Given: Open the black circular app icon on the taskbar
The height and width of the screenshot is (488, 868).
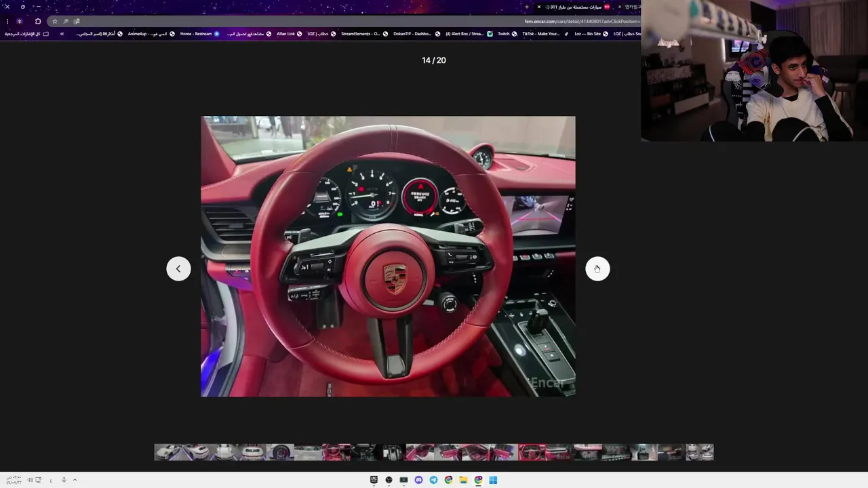Looking at the screenshot, I should 389,480.
